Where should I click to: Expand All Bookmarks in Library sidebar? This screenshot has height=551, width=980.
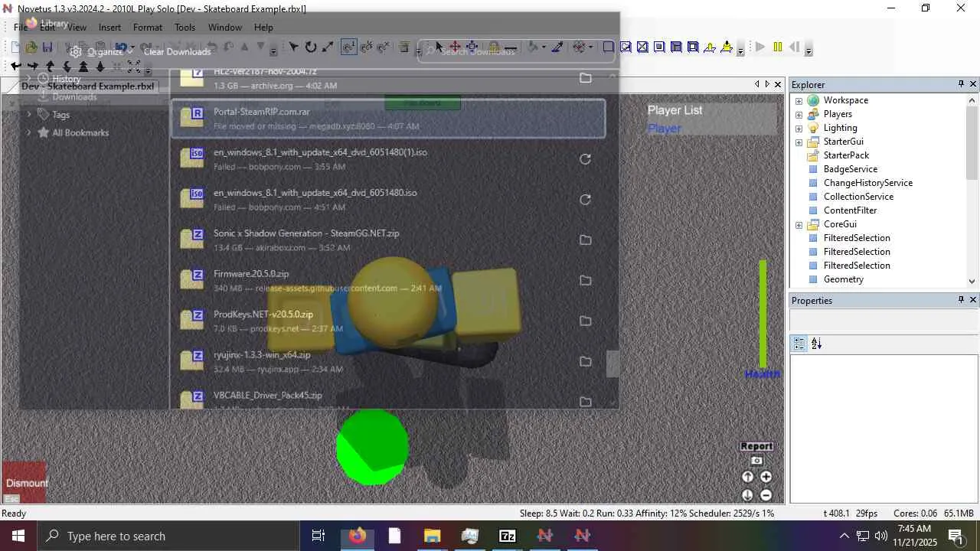tap(29, 132)
